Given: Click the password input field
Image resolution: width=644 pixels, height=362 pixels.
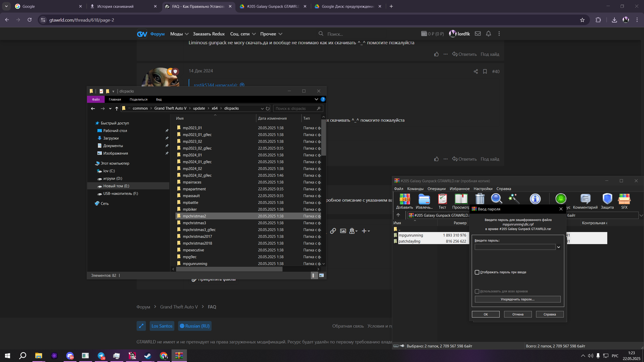Looking at the screenshot, I should pyautogui.click(x=515, y=247).
